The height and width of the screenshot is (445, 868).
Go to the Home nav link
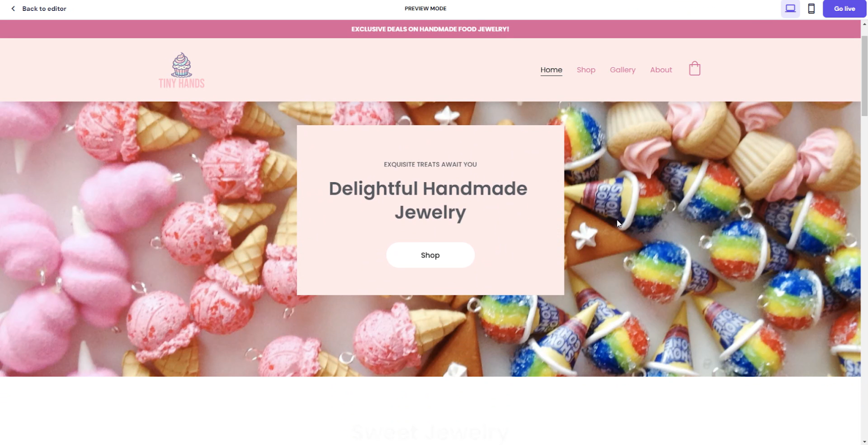pyautogui.click(x=551, y=70)
